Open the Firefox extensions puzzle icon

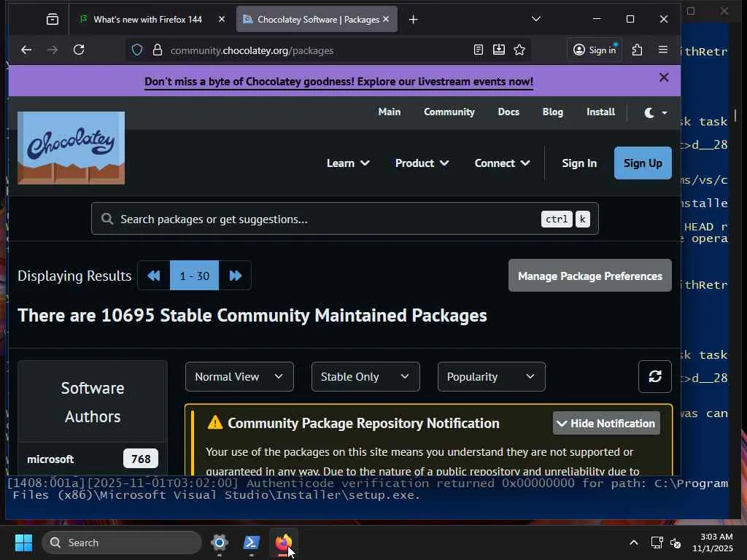[637, 50]
